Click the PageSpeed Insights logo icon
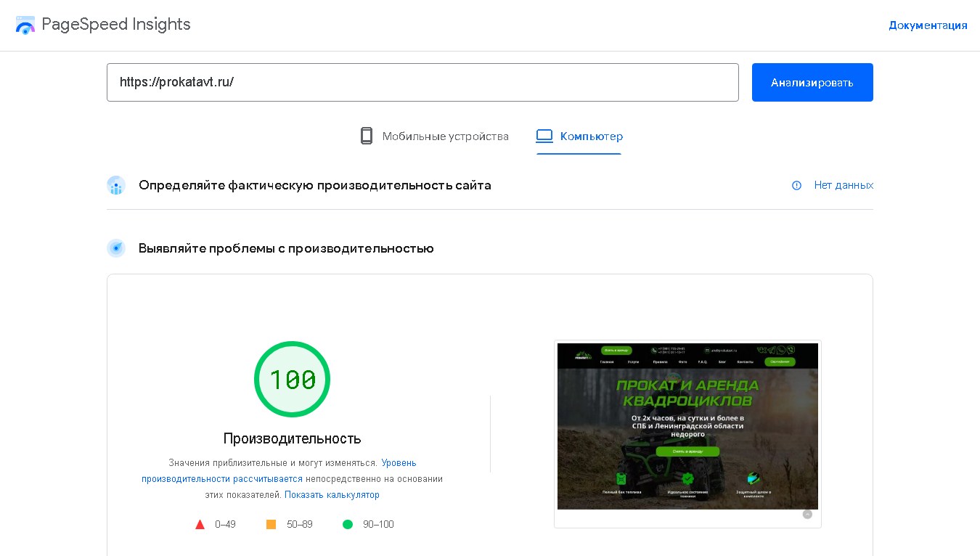The width and height of the screenshot is (980, 556). point(26,24)
